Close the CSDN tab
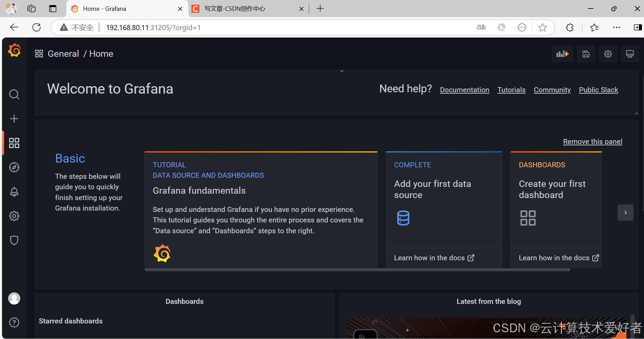The height and width of the screenshot is (339, 644). (301, 9)
